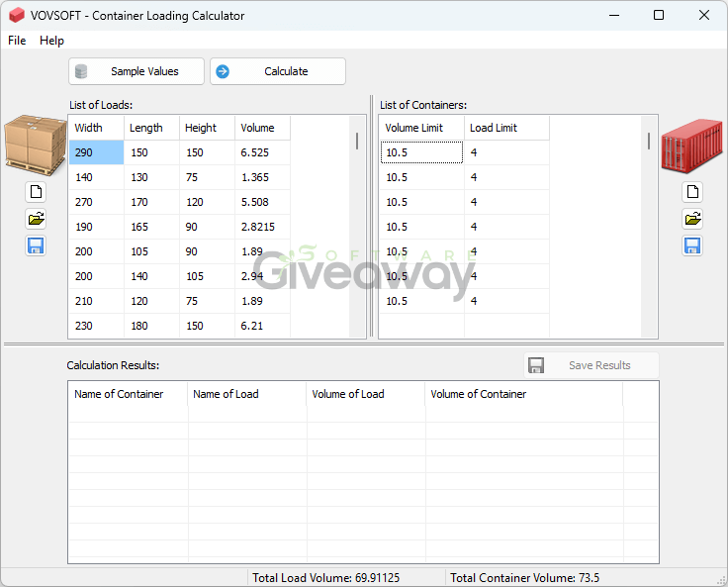Select volume cell 2.94
Image resolution: width=728 pixels, height=587 pixels.
click(262, 276)
